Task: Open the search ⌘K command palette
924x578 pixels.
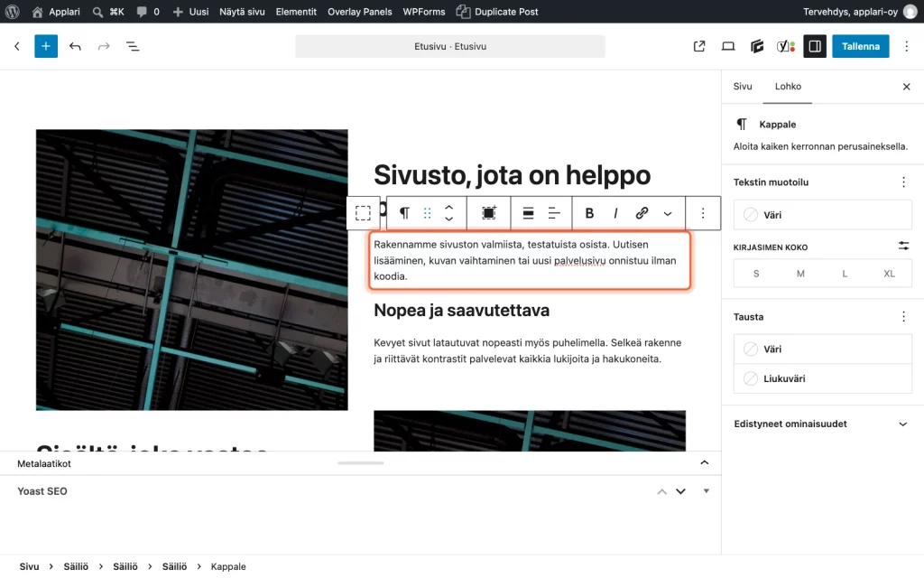Action: tap(108, 12)
